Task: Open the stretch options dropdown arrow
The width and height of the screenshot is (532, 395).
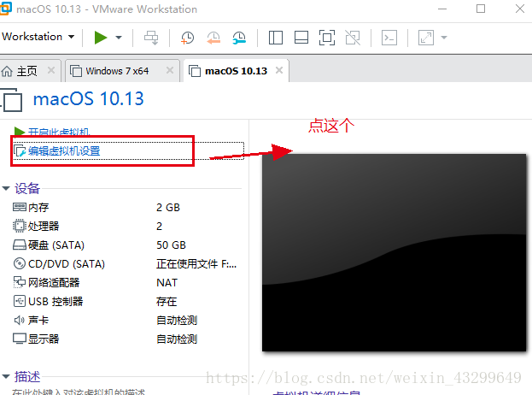Action: (x=444, y=38)
